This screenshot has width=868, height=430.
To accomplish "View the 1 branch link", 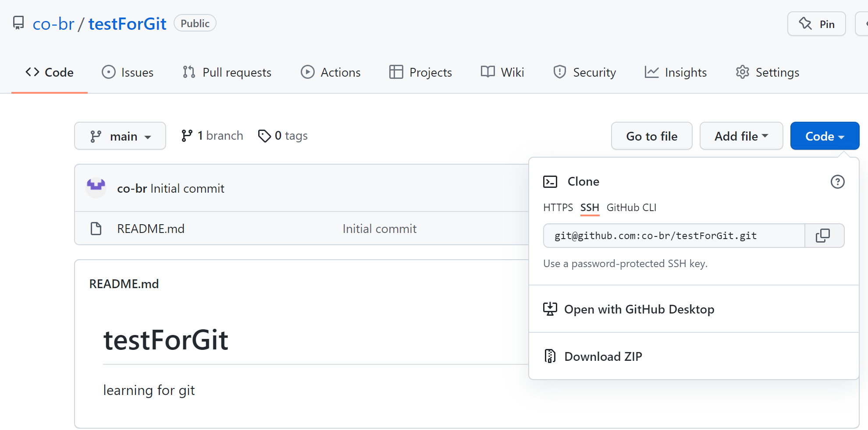I will (x=212, y=136).
